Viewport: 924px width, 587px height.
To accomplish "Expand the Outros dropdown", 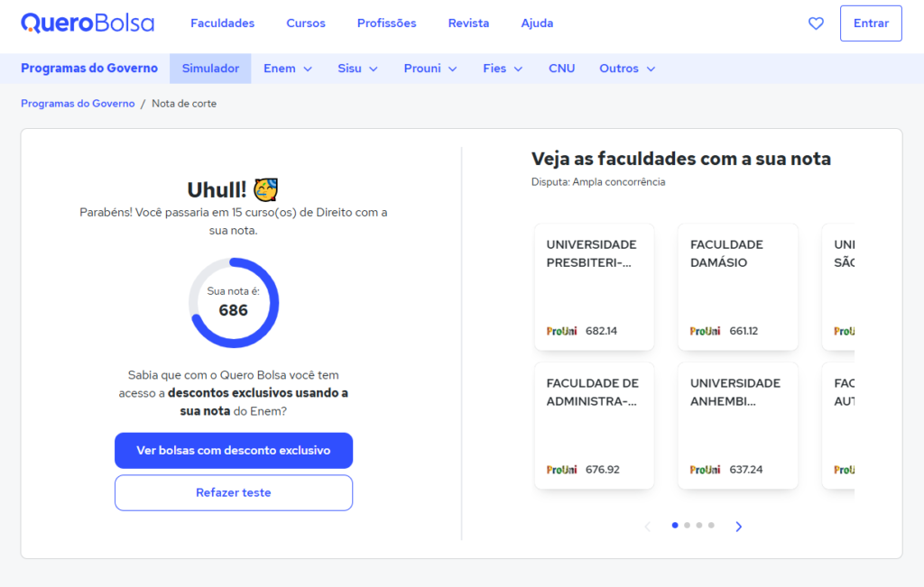I will coord(626,68).
